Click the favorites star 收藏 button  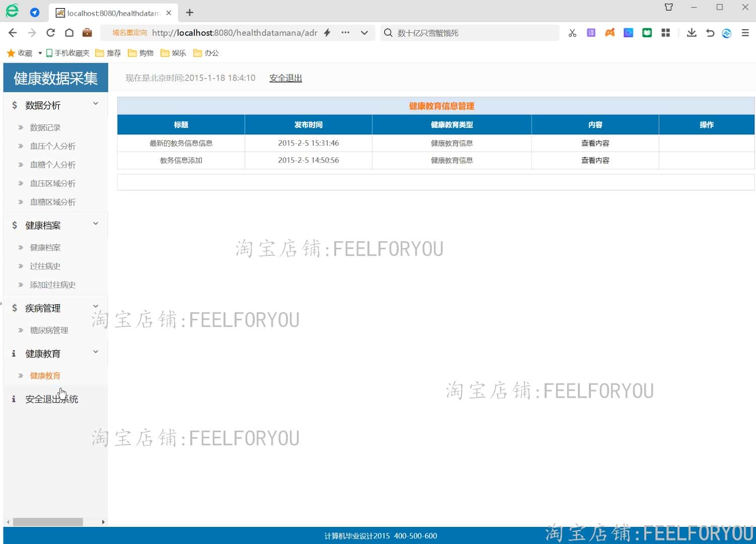[x=19, y=53]
